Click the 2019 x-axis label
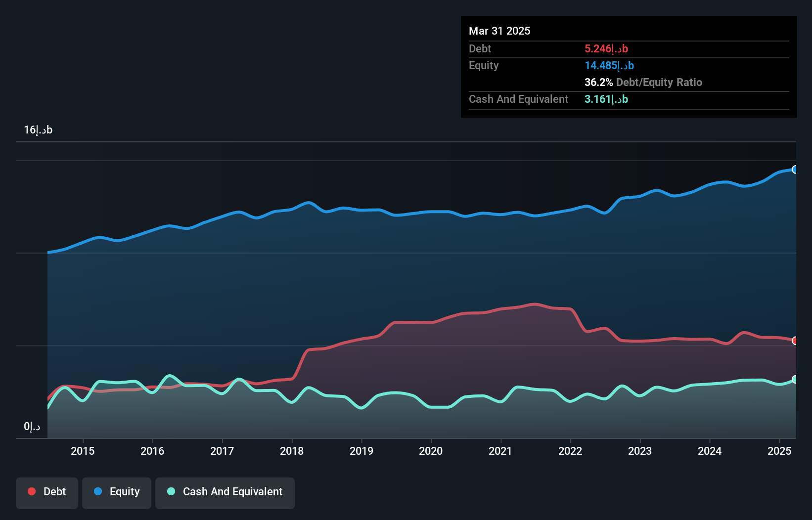The height and width of the screenshot is (520, 812). tap(361, 451)
